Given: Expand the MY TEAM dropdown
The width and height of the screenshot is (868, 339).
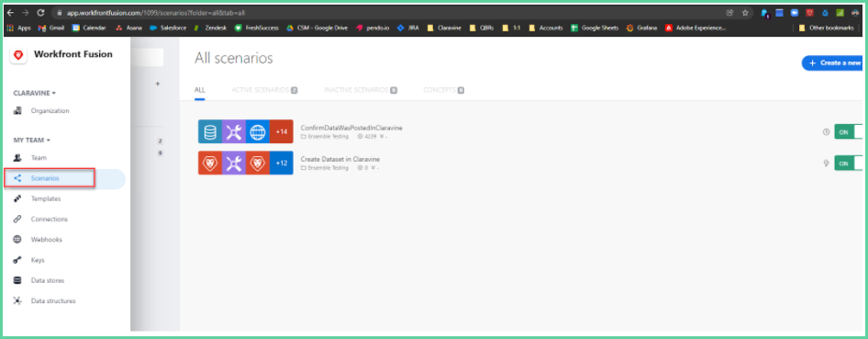Looking at the screenshot, I should (31, 141).
